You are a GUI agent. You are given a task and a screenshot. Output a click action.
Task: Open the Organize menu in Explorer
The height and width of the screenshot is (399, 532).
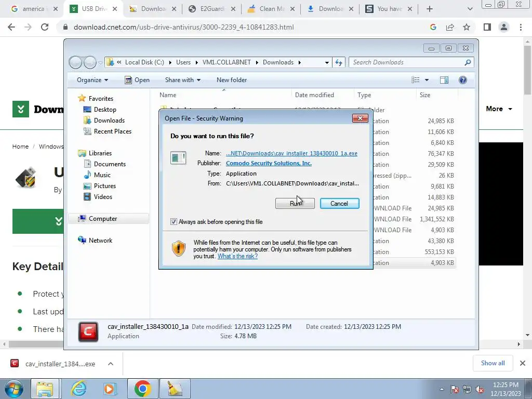pyautogui.click(x=92, y=80)
